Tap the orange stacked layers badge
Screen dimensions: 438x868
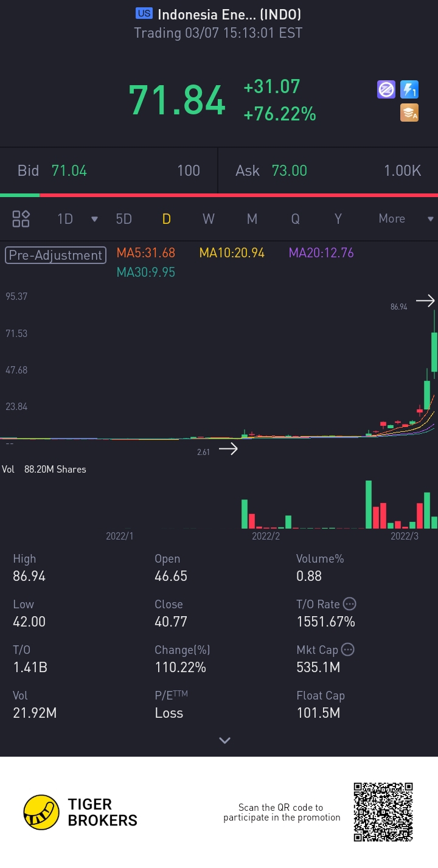point(409,113)
